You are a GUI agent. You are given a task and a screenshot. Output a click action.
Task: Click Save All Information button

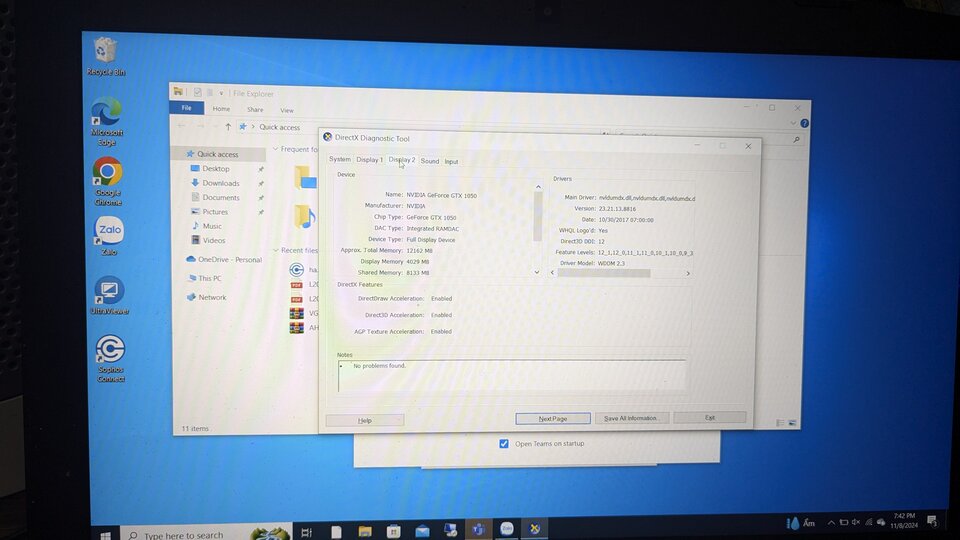[x=631, y=418]
